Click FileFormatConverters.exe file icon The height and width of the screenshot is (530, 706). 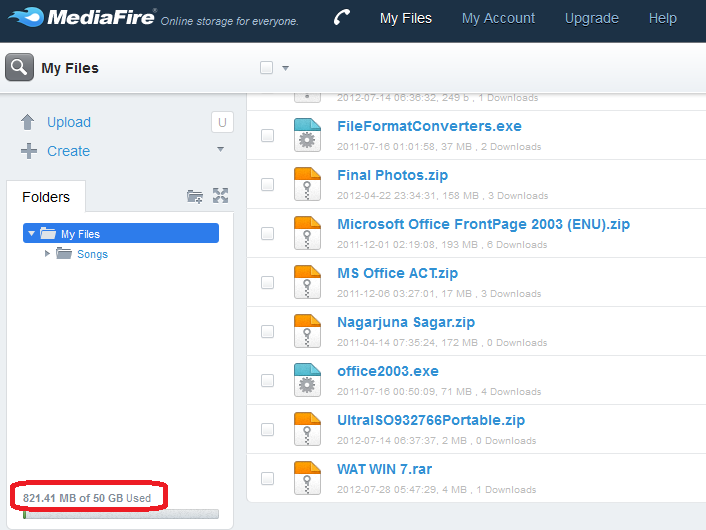click(308, 135)
